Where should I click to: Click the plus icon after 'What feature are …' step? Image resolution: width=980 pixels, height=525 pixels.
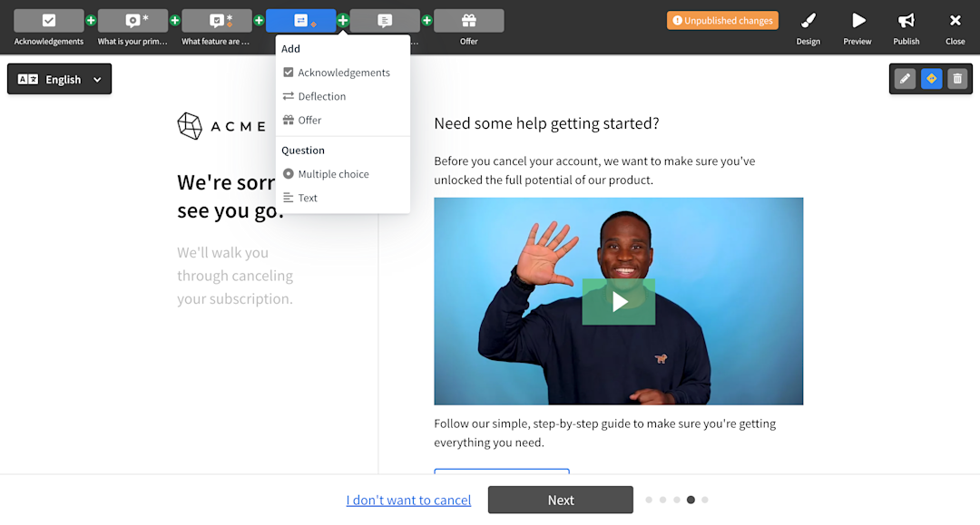click(259, 21)
